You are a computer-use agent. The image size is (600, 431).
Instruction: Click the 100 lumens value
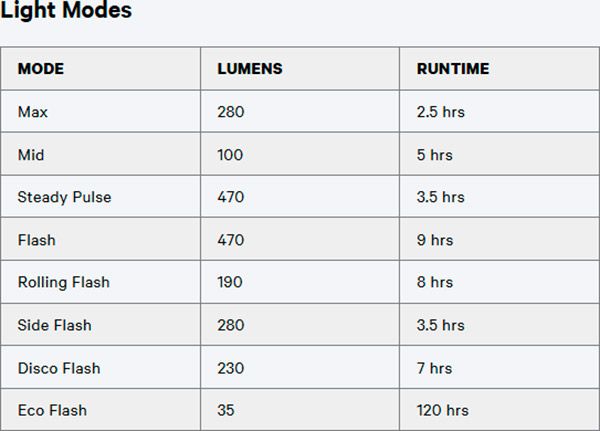click(230, 155)
